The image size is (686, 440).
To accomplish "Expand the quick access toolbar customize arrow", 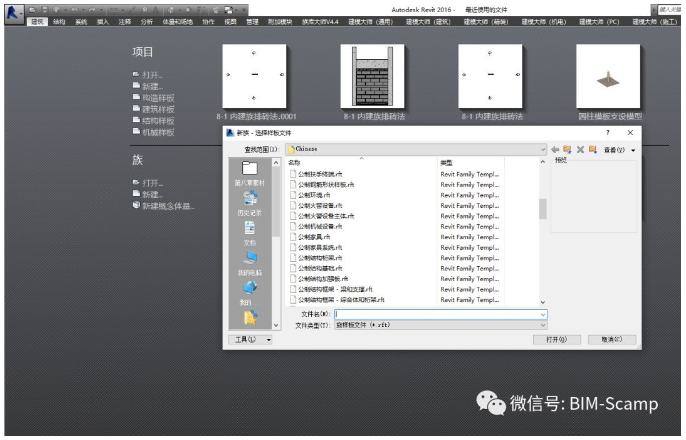I will pyautogui.click(x=244, y=10).
